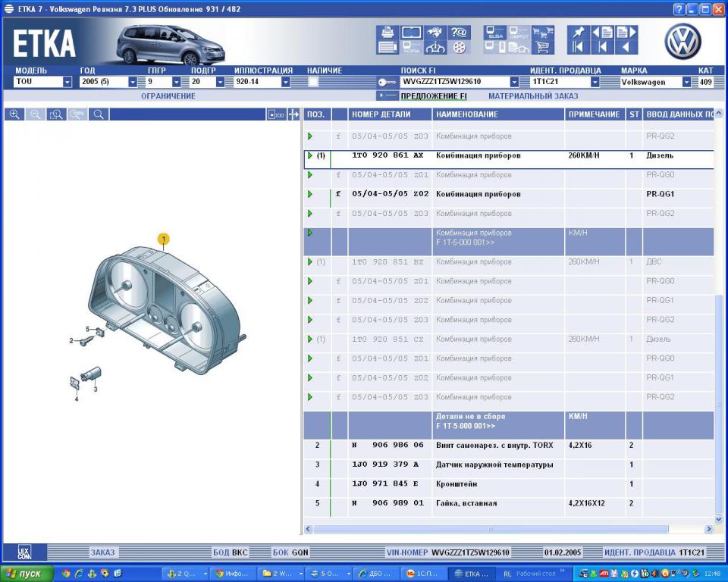Click the key icon beside the VIN search
728x582 pixels.
point(386,82)
